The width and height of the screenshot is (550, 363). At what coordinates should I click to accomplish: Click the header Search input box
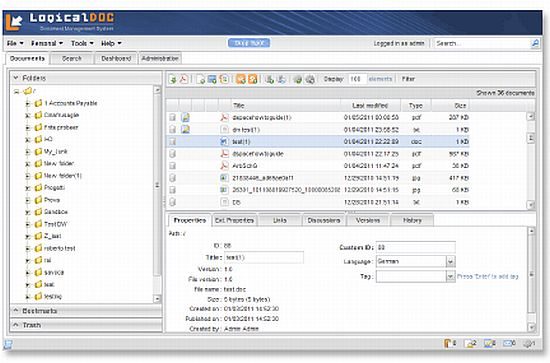click(x=482, y=43)
